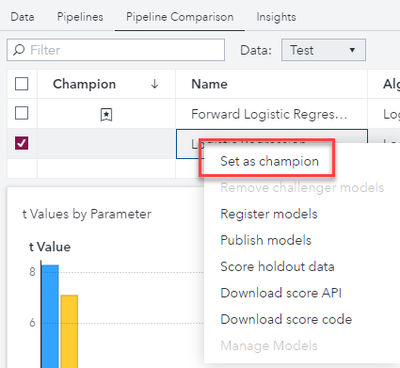Click the blue bar in t Value chart
Image resolution: width=400 pixels, height=368 pixels.
(x=50, y=316)
